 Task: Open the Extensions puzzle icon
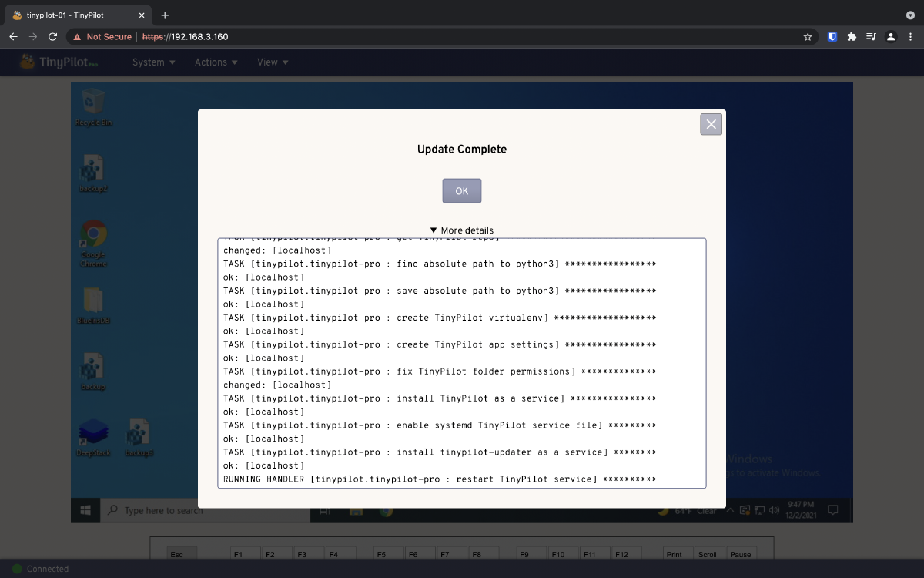(852, 36)
